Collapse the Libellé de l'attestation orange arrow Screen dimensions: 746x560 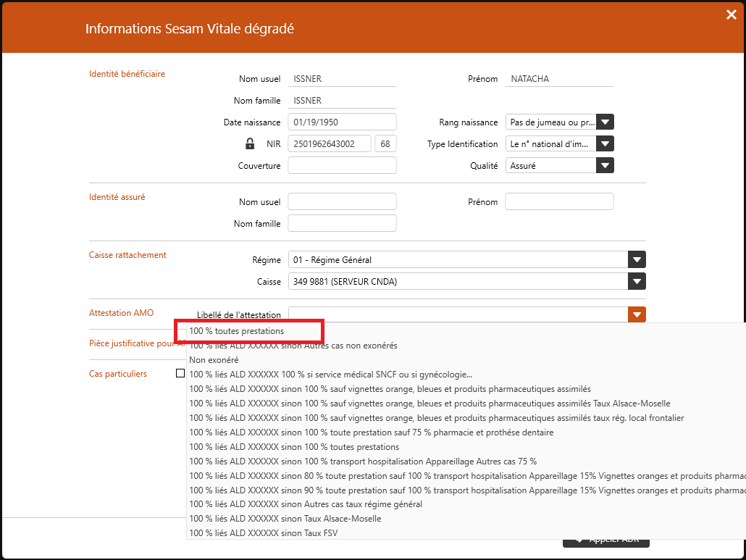coord(637,314)
